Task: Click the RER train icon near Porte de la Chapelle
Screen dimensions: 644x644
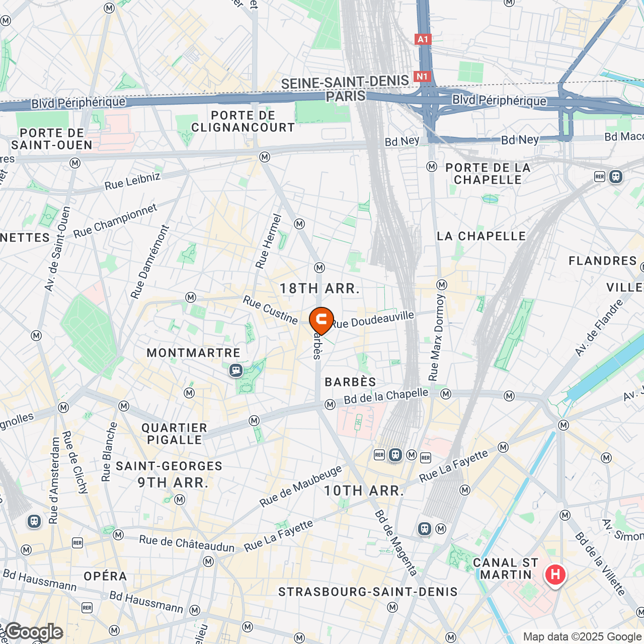Action: (x=615, y=177)
